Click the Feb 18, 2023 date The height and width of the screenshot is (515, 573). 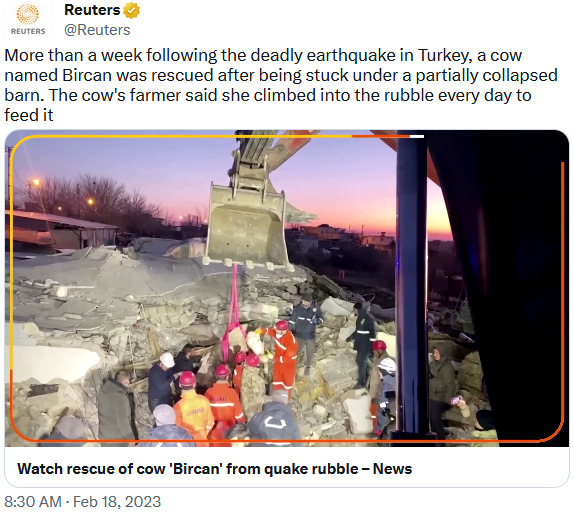117,501
